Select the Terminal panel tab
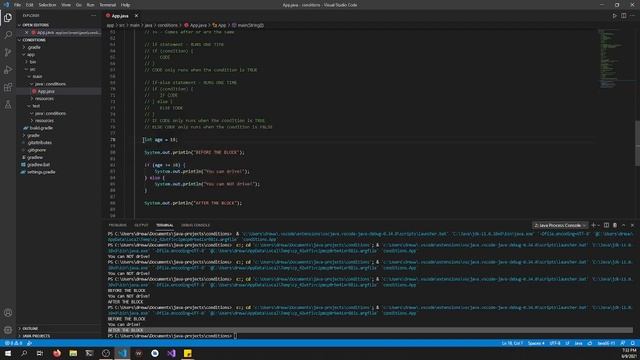The height and width of the screenshot is (360, 640). click(x=165, y=225)
